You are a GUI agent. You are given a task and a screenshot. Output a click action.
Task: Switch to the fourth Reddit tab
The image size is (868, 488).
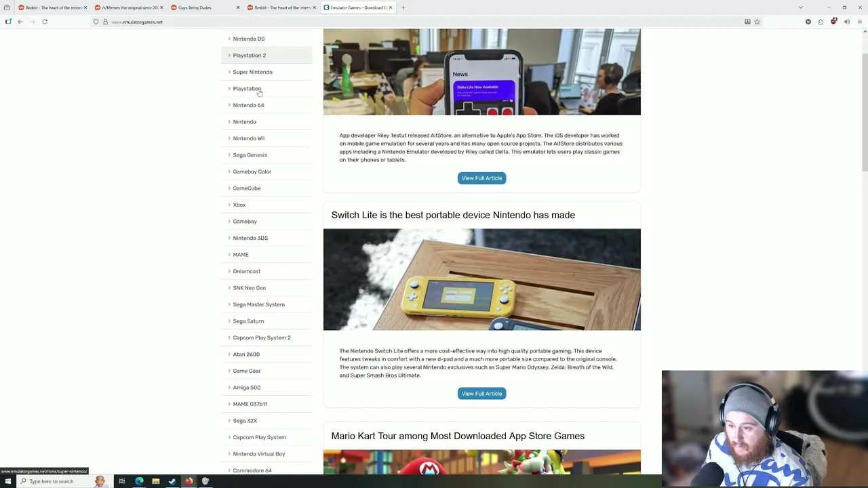coord(281,7)
